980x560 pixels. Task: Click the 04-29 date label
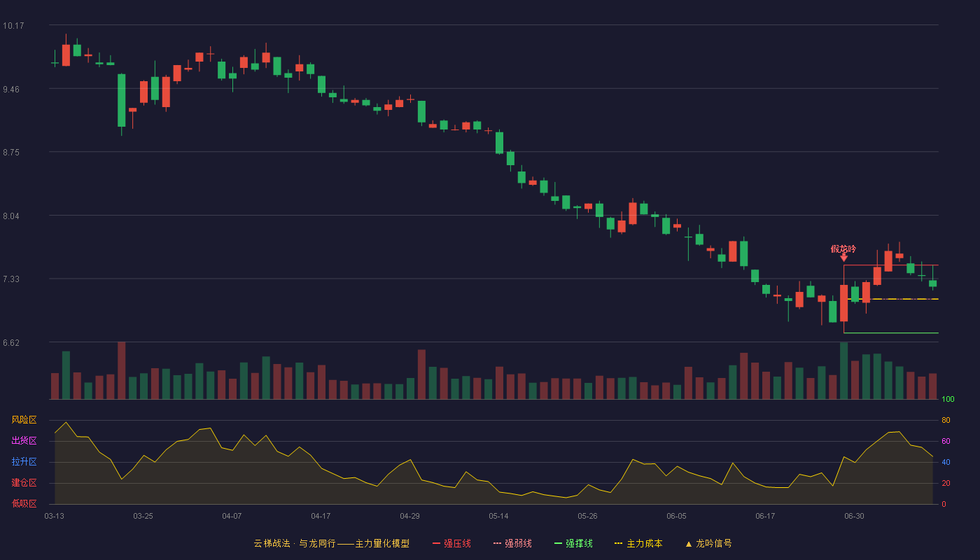click(x=409, y=516)
